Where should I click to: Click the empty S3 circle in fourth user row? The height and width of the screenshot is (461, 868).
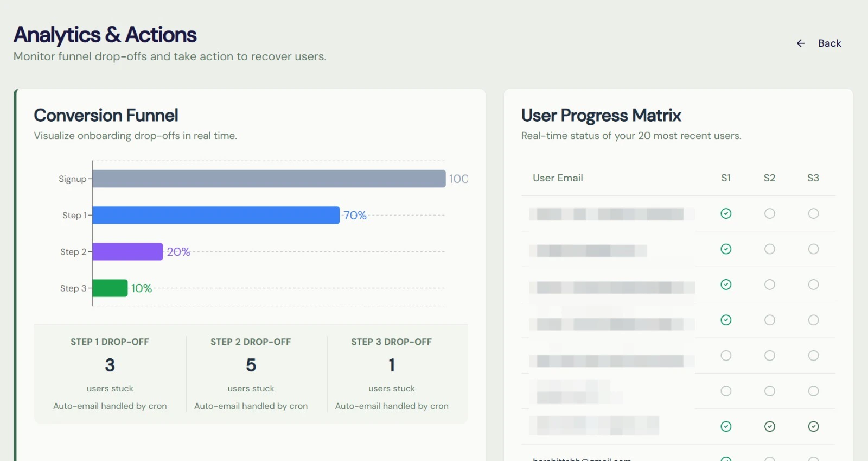coord(813,320)
